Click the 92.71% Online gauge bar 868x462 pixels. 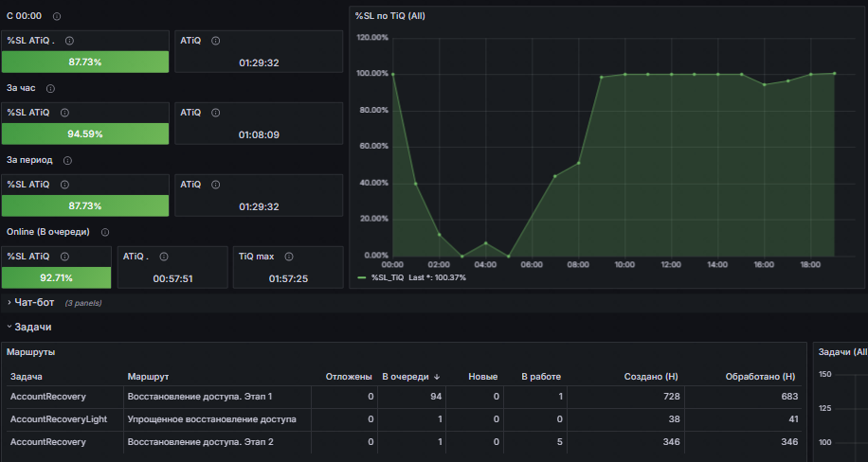56,277
